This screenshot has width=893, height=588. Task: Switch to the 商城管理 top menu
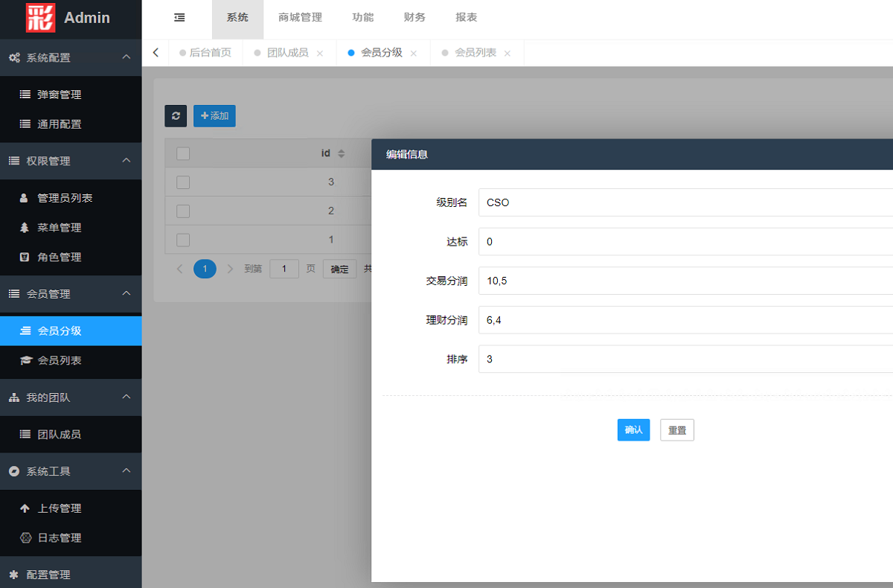point(300,18)
